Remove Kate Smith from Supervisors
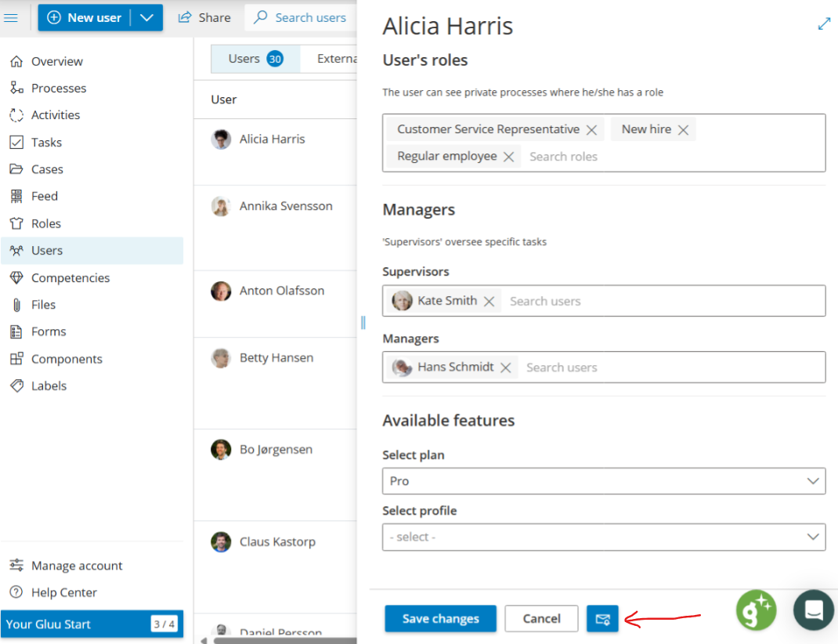This screenshot has width=838, height=644. [x=489, y=302]
